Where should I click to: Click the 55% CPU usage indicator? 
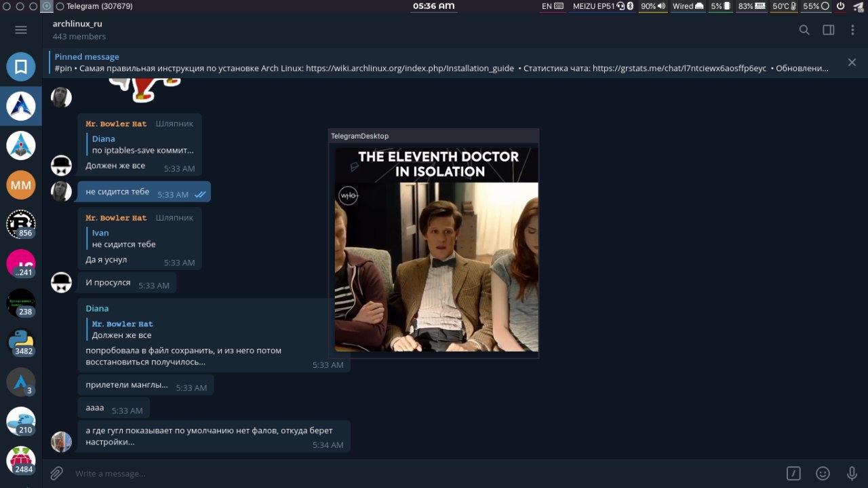816,6
